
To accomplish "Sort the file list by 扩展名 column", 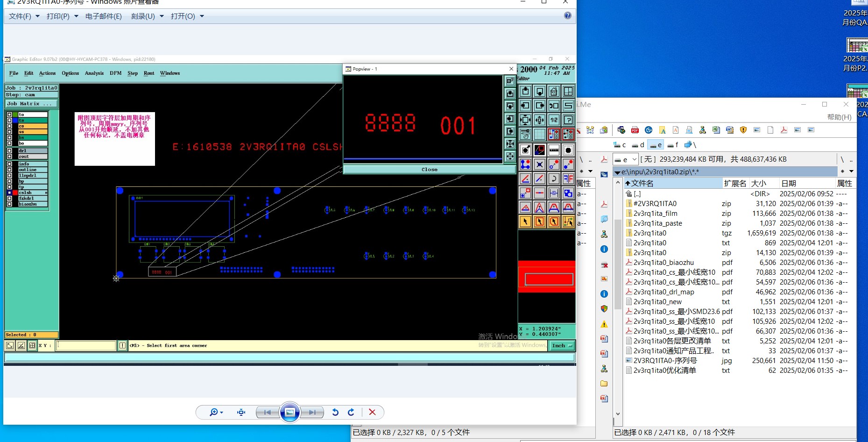I will pos(735,183).
